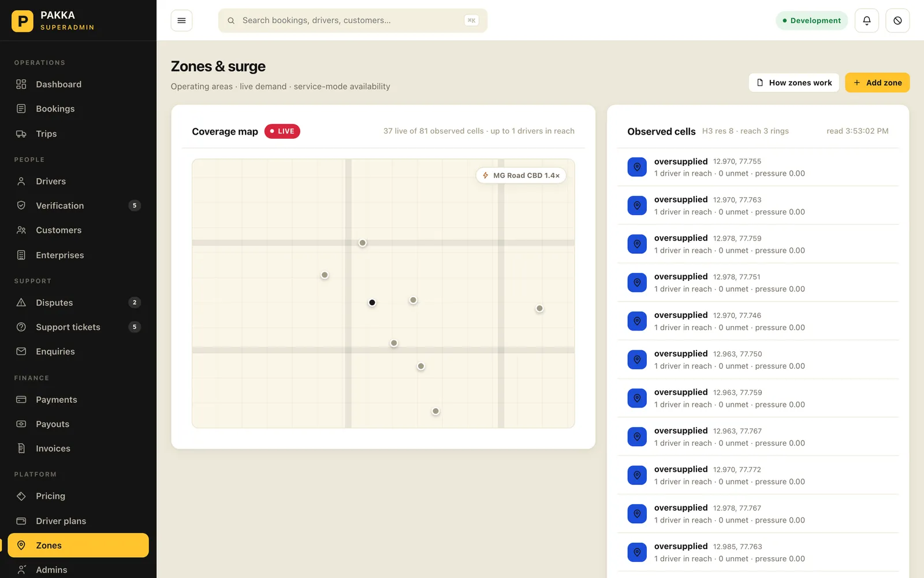Open the notifications bell

pyautogui.click(x=867, y=21)
